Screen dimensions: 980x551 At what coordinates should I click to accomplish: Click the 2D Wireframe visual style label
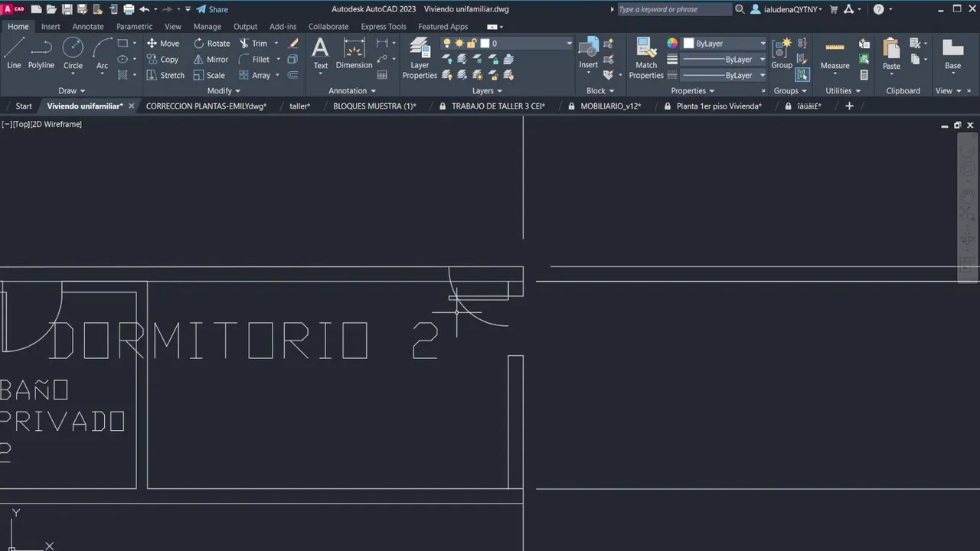pos(56,124)
